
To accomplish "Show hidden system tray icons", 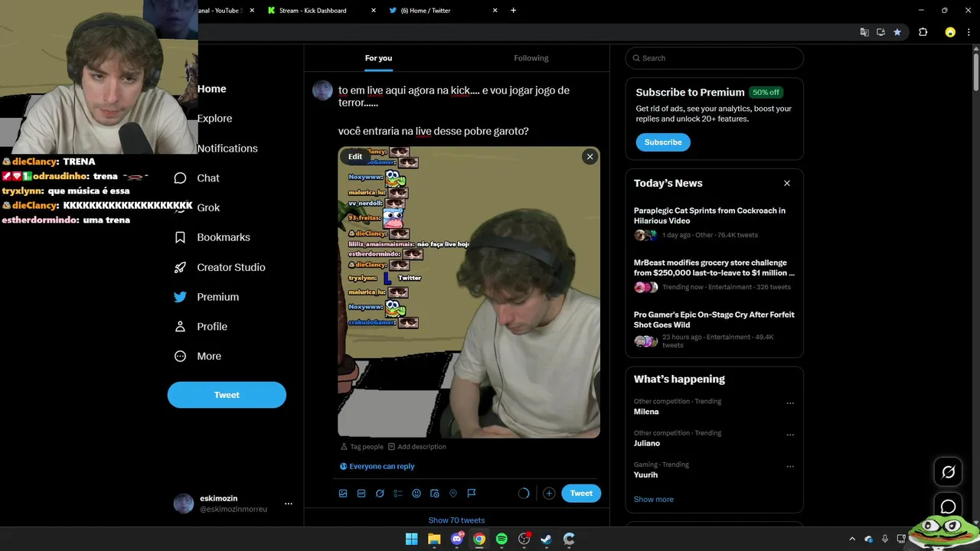I will click(852, 539).
